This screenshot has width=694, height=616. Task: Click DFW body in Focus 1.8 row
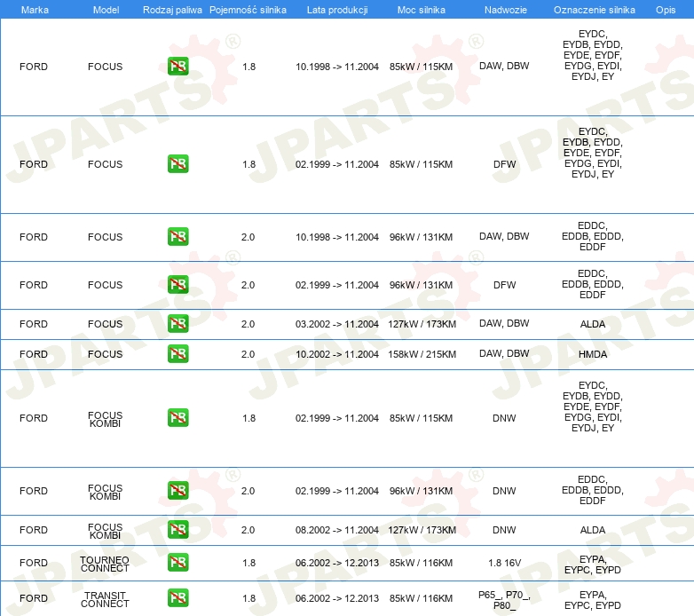[505, 164]
